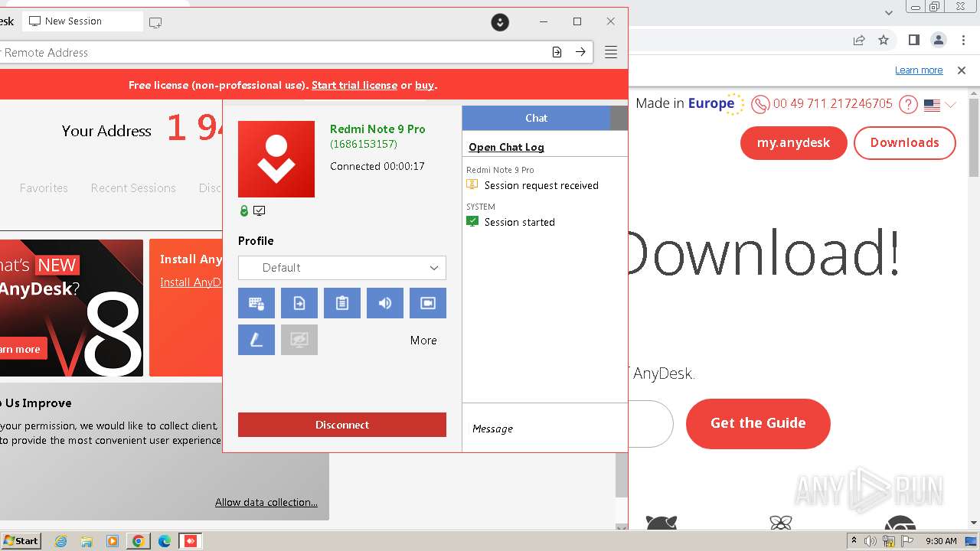
Task: Click the phone number 00 49 711 217246705
Action: pyautogui.click(x=833, y=104)
